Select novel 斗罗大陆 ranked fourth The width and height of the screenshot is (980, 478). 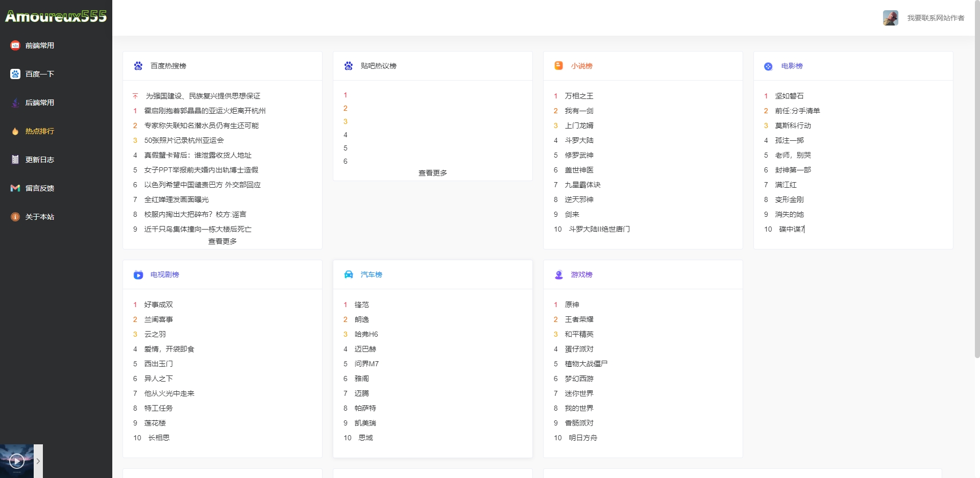tap(579, 140)
